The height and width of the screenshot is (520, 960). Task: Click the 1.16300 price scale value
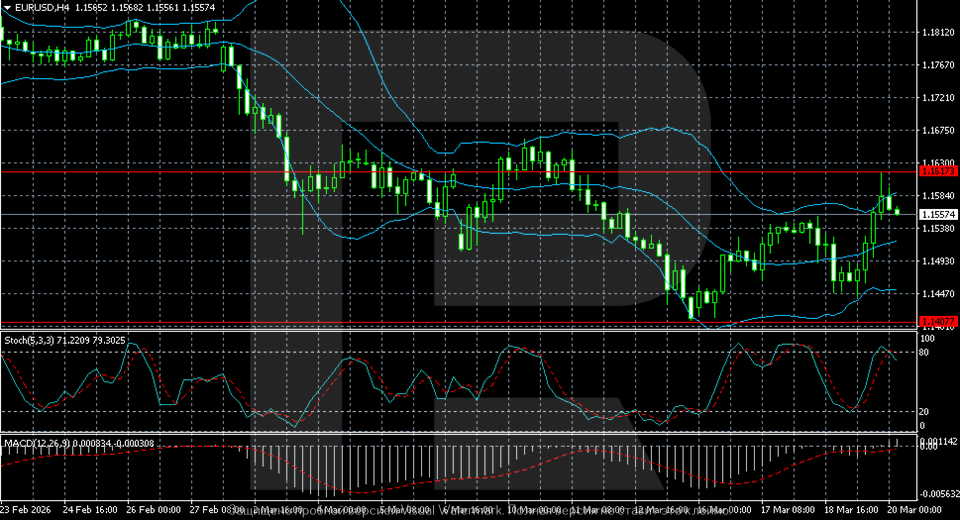[936, 162]
